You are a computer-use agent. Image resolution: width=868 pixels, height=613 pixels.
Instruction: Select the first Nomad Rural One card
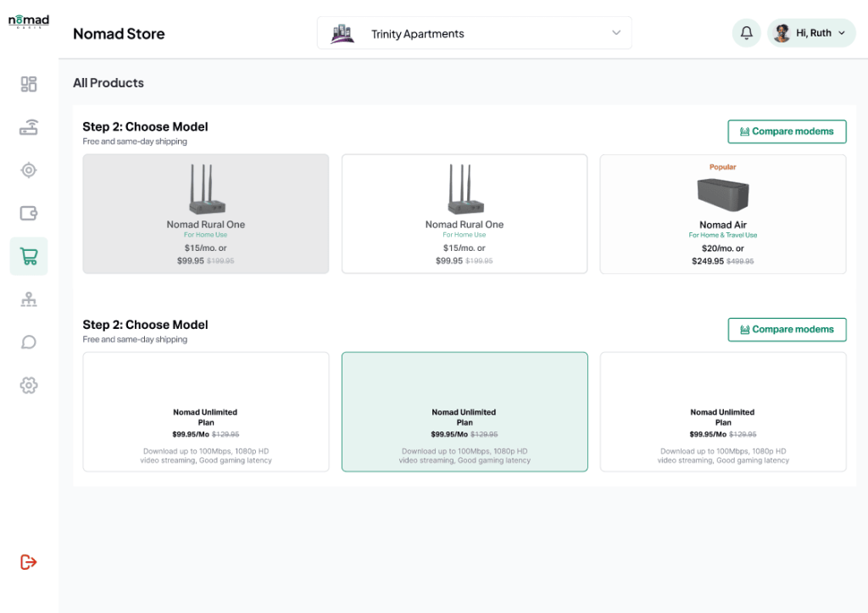(205, 214)
